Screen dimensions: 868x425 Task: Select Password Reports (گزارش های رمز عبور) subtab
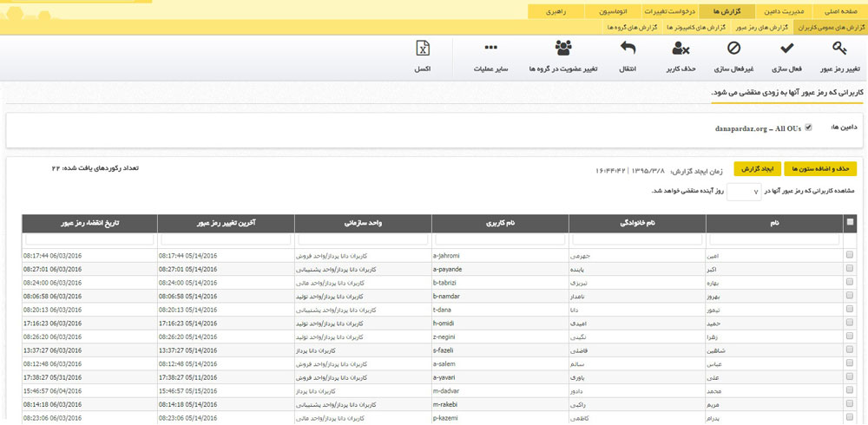tap(762, 27)
